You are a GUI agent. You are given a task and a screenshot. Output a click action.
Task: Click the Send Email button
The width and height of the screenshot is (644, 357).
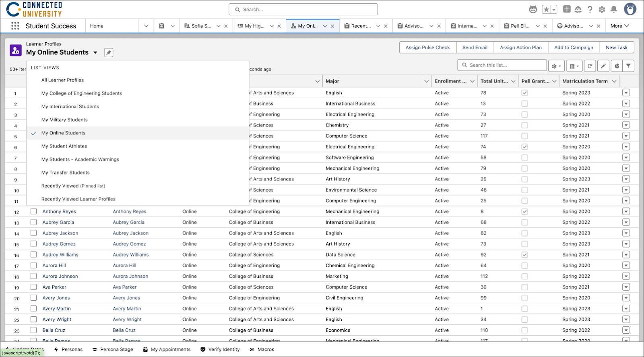(475, 47)
